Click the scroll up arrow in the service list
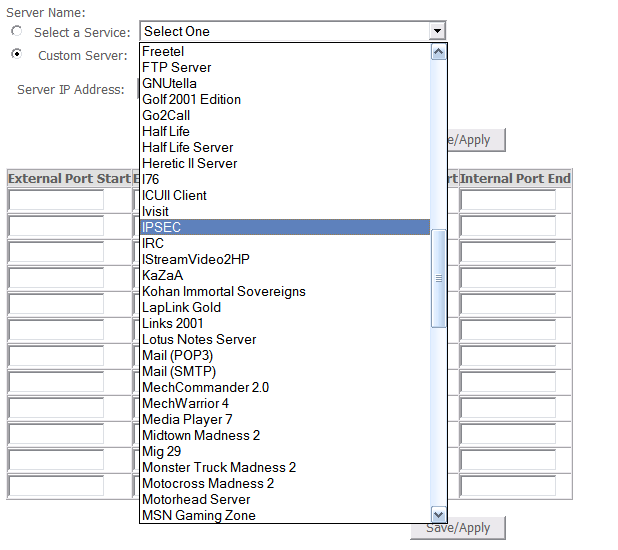Image resolution: width=618 pixels, height=550 pixels. (x=439, y=52)
